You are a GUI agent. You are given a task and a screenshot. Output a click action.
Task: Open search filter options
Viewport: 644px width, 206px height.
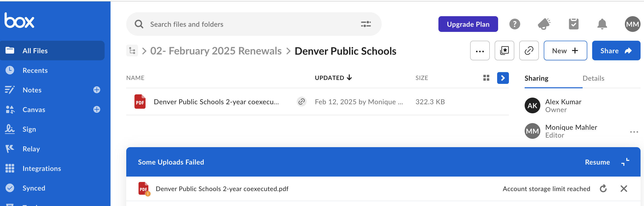click(366, 24)
